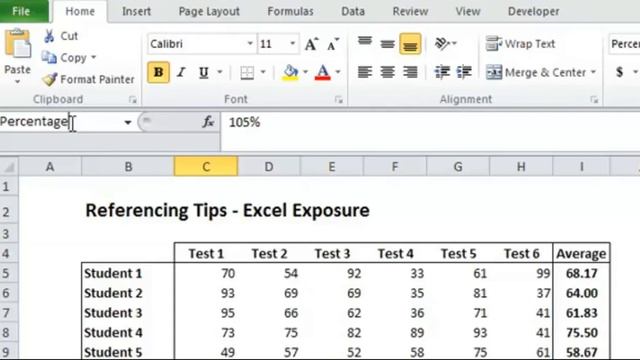Decrease font size with Shrink Font icon

pos(333,44)
